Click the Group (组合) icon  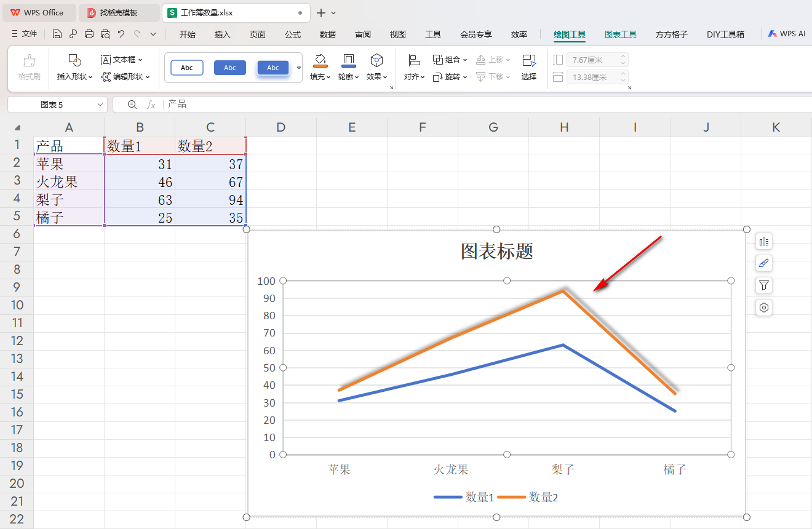pyautogui.click(x=438, y=60)
